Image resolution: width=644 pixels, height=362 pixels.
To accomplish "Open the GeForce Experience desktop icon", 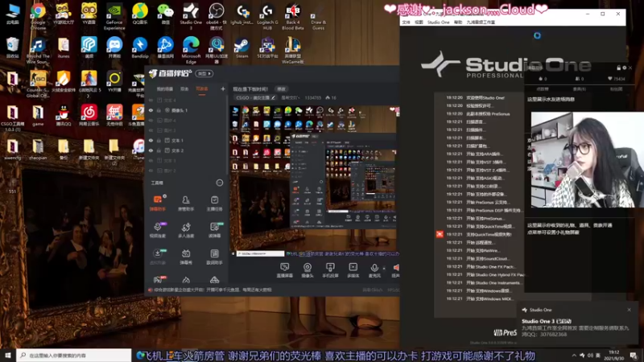I will tap(114, 16).
